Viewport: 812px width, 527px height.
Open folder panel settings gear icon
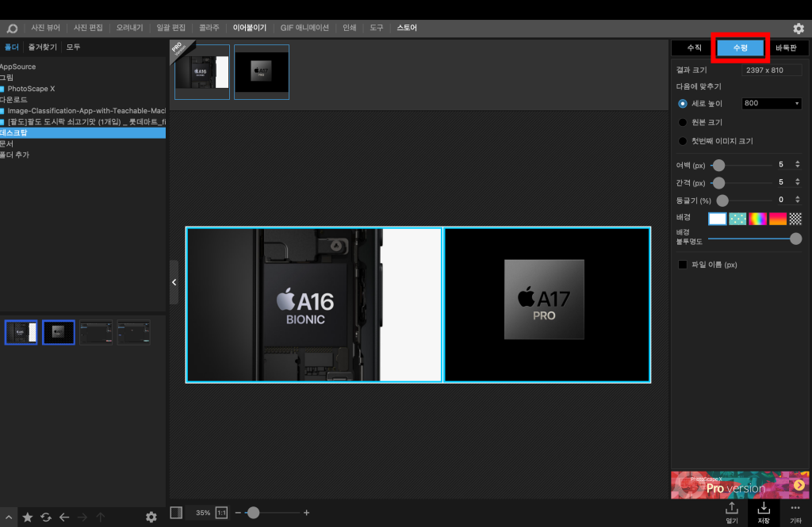151,517
